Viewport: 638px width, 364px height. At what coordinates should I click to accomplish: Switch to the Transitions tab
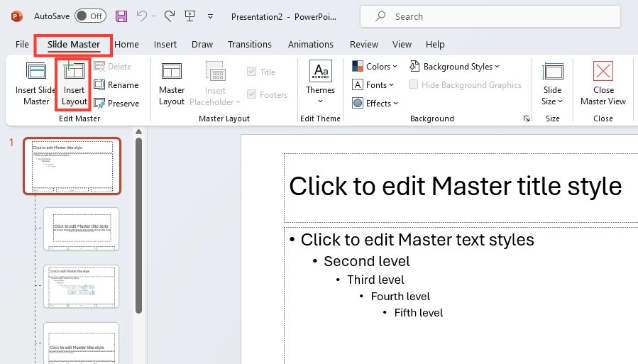pos(249,44)
